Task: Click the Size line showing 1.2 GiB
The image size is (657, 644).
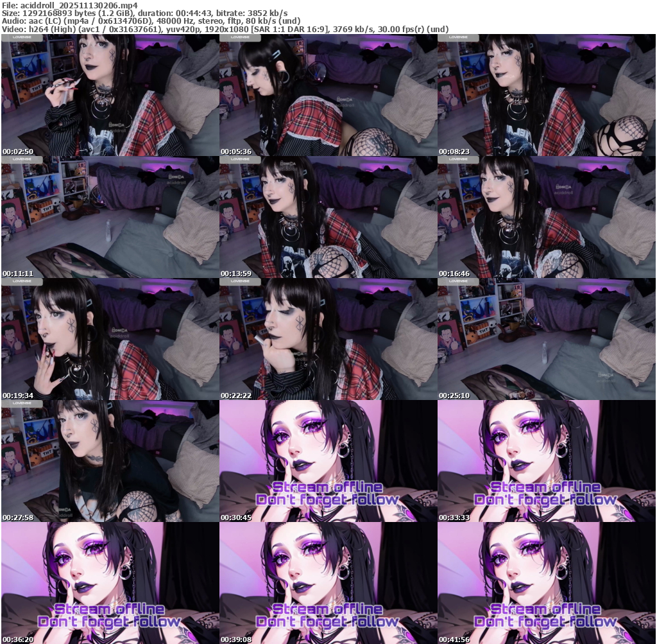Action: tap(144, 13)
